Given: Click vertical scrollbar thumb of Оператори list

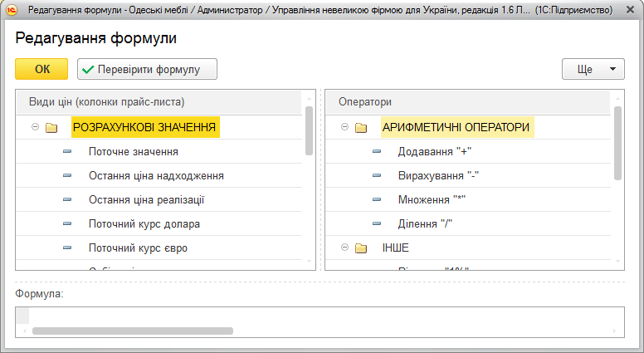Looking at the screenshot, I should click(x=617, y=143).
